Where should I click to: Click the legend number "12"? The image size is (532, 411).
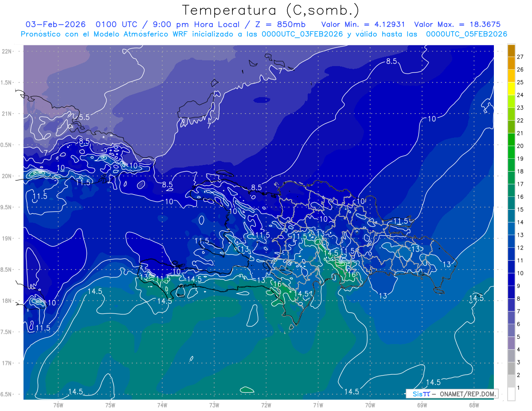[520, 248]
